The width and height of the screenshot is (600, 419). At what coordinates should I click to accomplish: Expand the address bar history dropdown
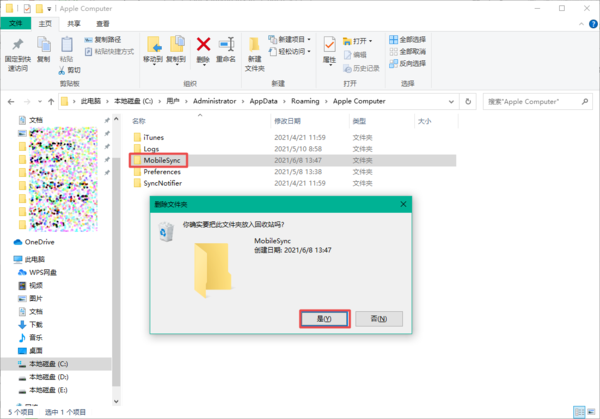tap(452, 101)
